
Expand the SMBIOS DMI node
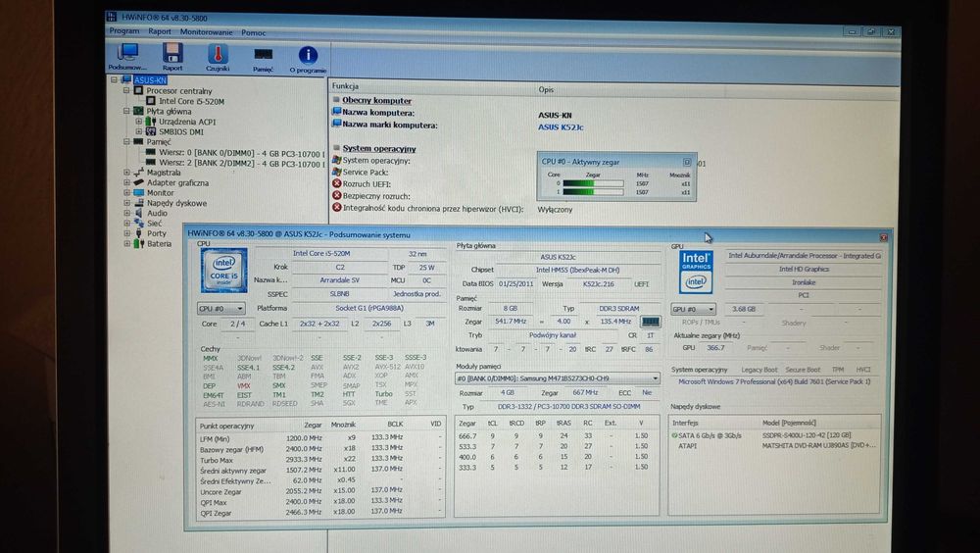(139, 131)
